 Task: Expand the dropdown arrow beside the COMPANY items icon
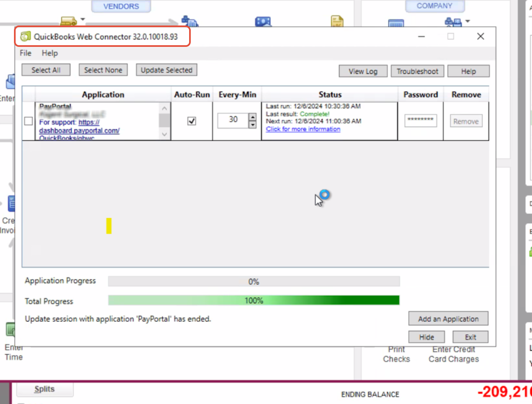[467, 21]
